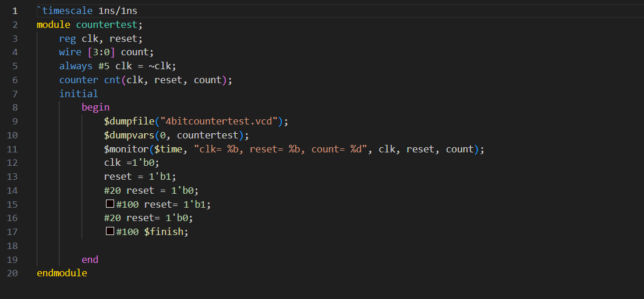Click the $time argument
Image resolution: width=644 pixels, height=299 pixels.
click(168, 149)
